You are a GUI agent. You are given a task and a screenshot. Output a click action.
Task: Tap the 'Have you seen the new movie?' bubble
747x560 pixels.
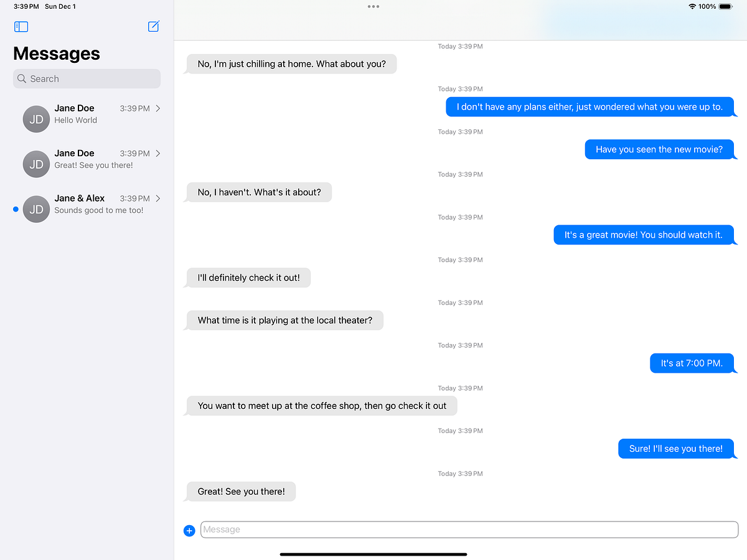pos(659,149)
